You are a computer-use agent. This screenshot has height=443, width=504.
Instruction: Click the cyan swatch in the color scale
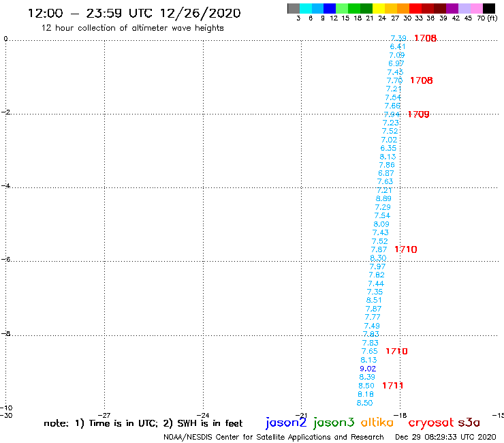(x=306, y=8)
